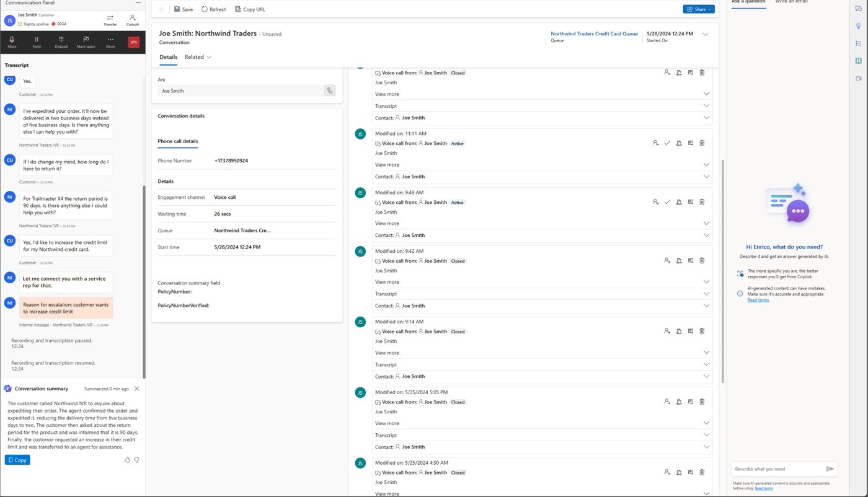The image size is (868, 497).
Task: Mark the 11:11 AM voice call complete
Action: [667, 143]
